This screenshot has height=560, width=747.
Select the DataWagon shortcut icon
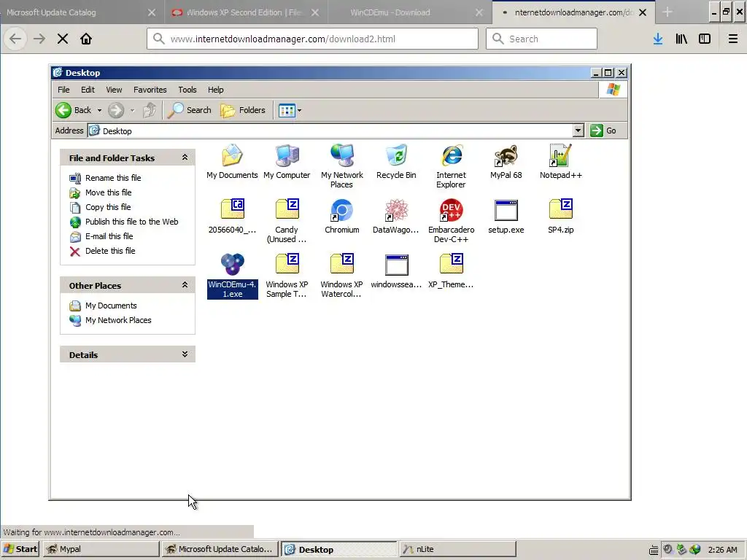(396, 210)
